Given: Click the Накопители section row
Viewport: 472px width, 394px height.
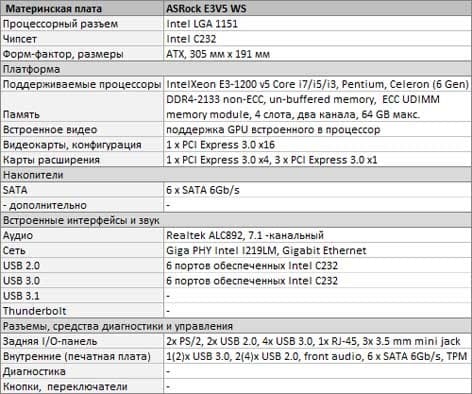Looking at the screenshot, I should click(x=236, y=175).
